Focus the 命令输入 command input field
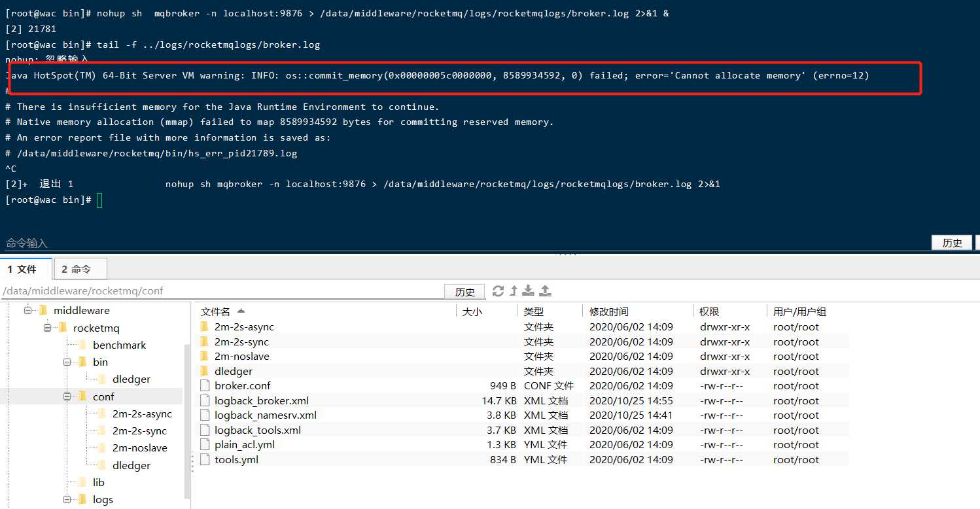This screenshot has height=509, width=980. tap(464, 243)
